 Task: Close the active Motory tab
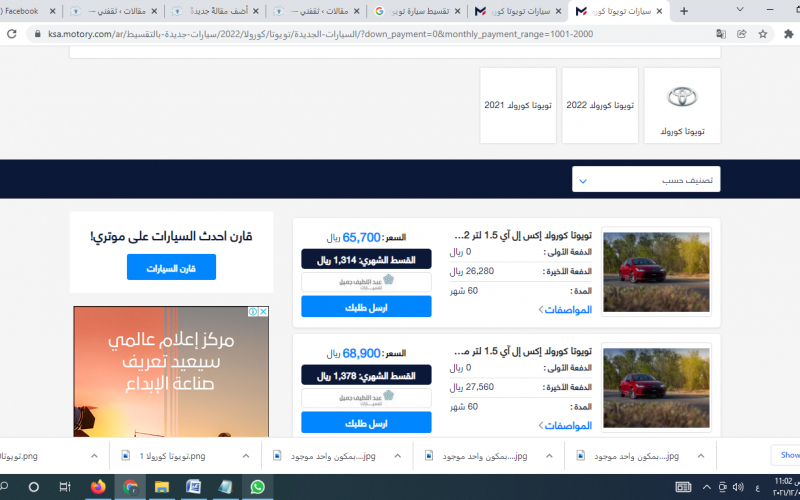pos(659,11)
